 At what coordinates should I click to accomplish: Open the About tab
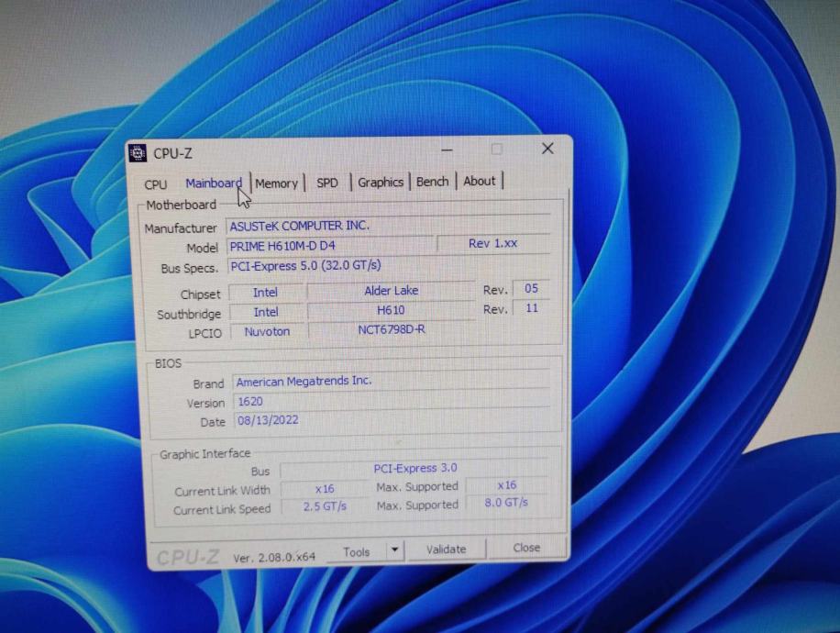[x=480, y=181]
